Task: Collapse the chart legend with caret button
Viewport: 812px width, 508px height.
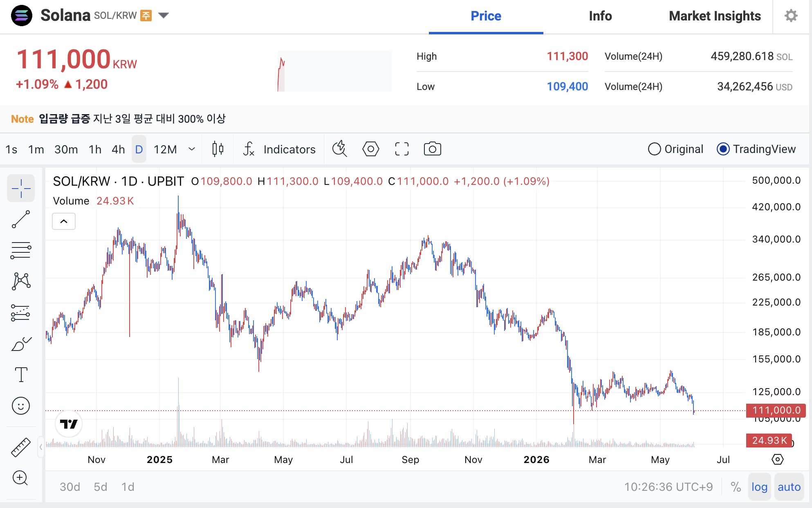Action: (64, 221)
